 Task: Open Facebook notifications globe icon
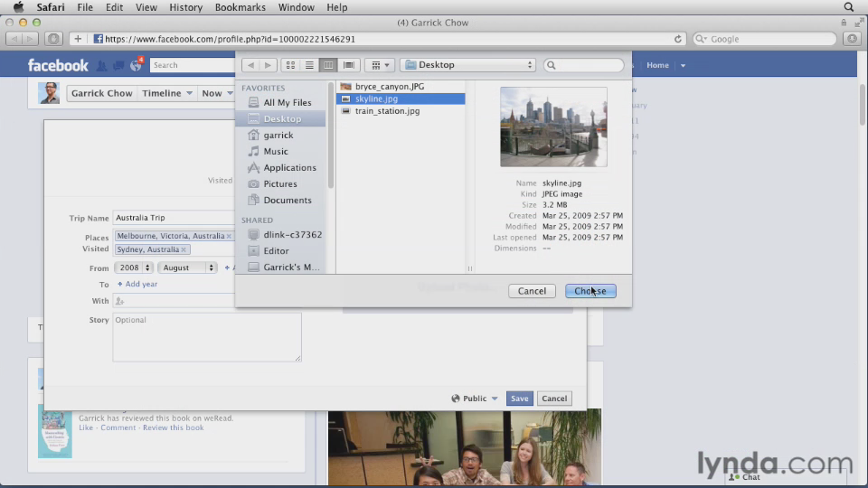point(136,66)
